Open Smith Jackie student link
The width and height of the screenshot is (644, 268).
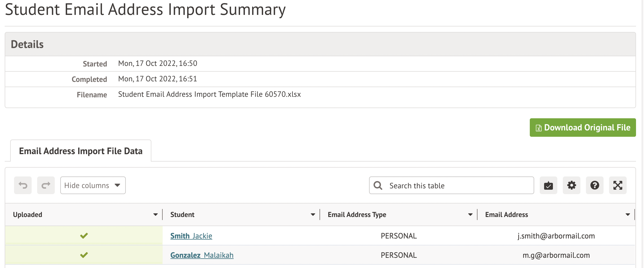tap(191, 236)
